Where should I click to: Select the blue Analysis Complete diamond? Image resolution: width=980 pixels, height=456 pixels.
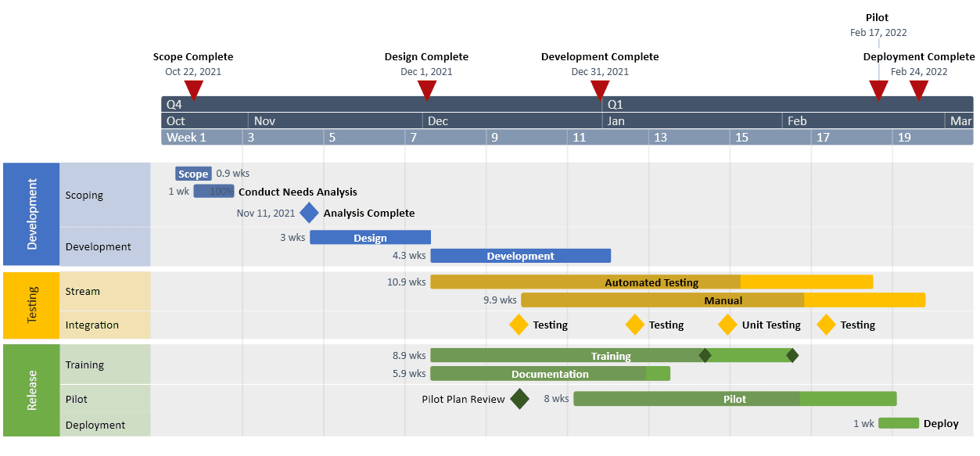pos(309,213)
